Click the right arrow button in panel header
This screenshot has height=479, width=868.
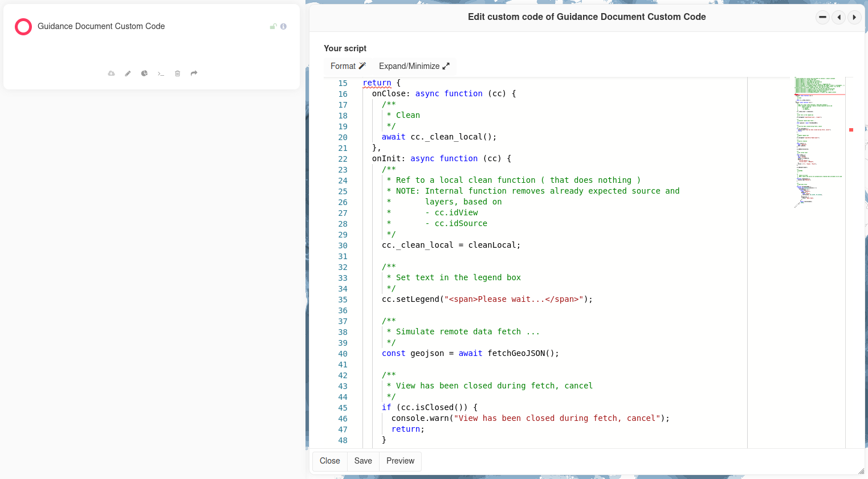tap(854, 17)
